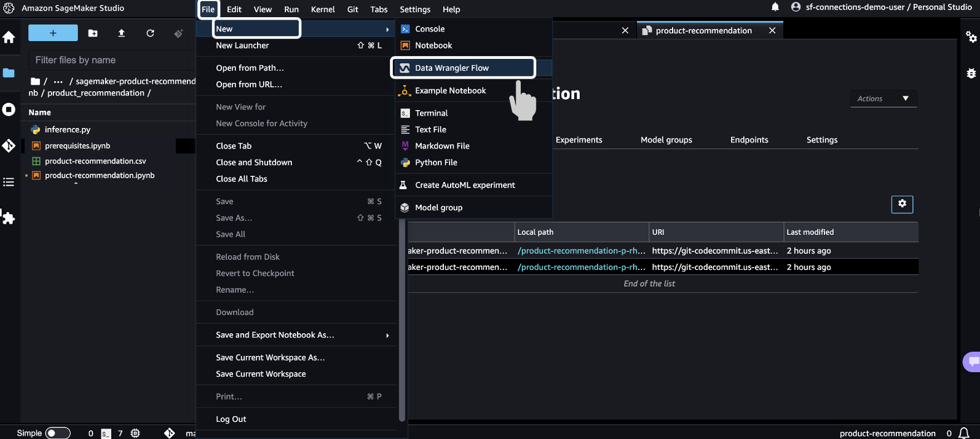
Task: Open the File Browser folder sidebar icon
Action: pos(9,73)
